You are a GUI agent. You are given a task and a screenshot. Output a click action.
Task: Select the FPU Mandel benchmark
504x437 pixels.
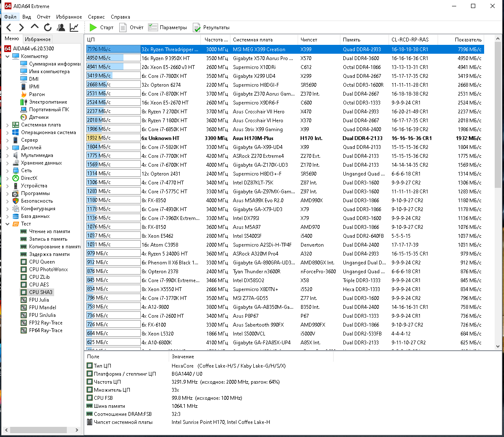pyautogui.click(x=38, y=308)
